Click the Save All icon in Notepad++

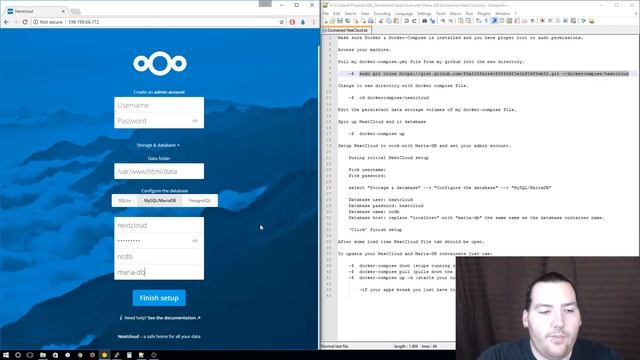click(x=347, y=21)
